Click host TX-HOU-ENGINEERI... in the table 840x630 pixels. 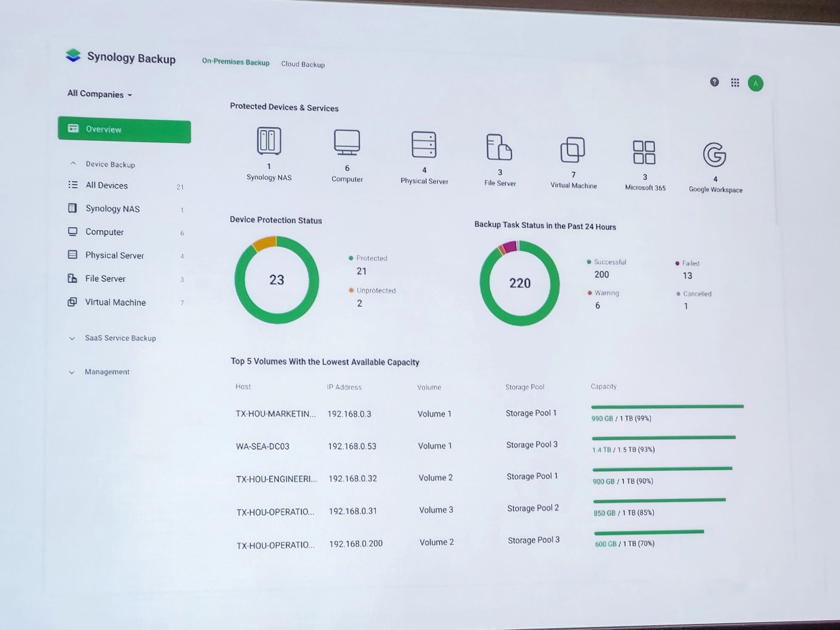pos(276,479)
